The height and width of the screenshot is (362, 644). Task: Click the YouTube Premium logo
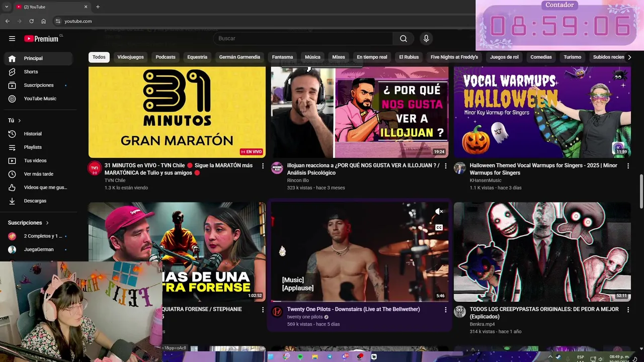[42, 39]
